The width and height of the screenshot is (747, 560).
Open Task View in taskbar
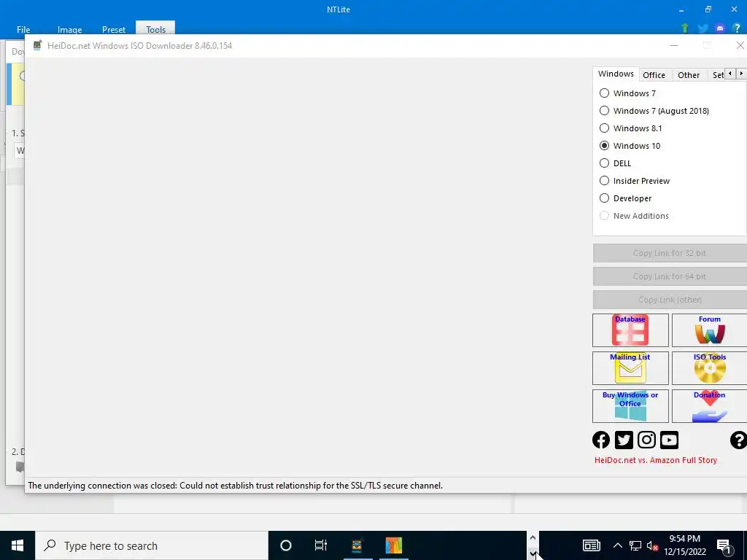click(321, 545)
